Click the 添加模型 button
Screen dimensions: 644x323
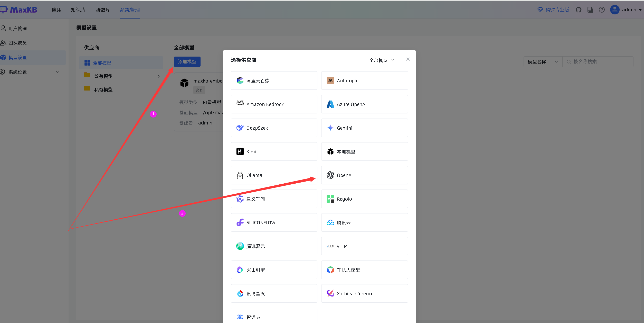click(x=187, y=62)
